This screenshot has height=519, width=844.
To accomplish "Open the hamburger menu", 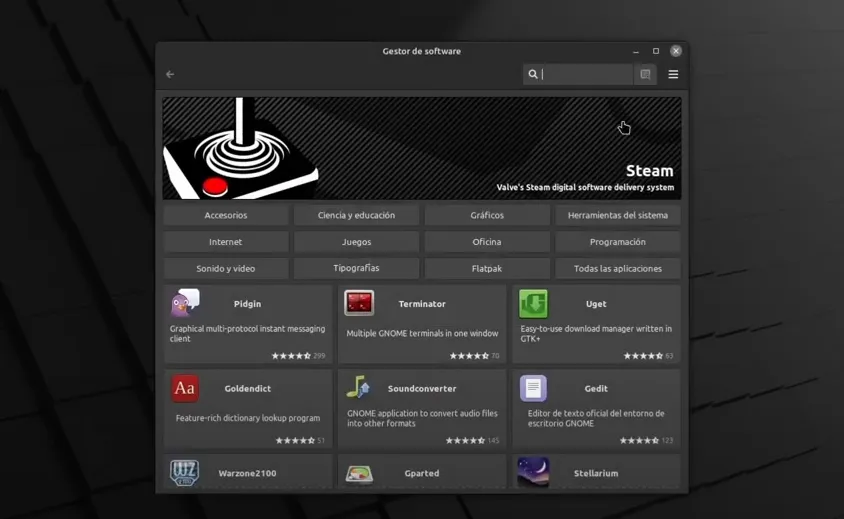I will 673,74.
